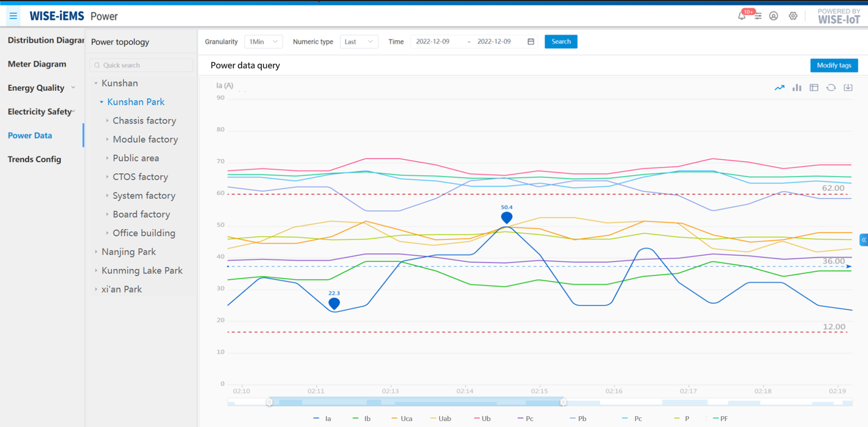Expand Energy Quality submenu

coord(73,87)
